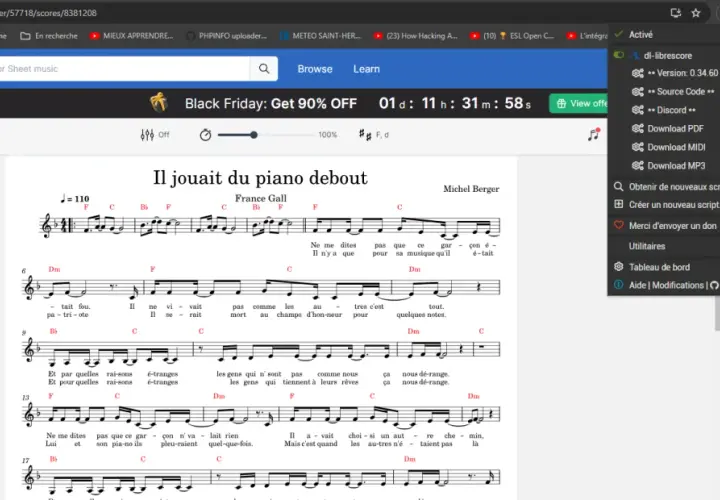Click the composer name Michel Berger
Viewport: 720px width, 500px height.
click(471, 189)
